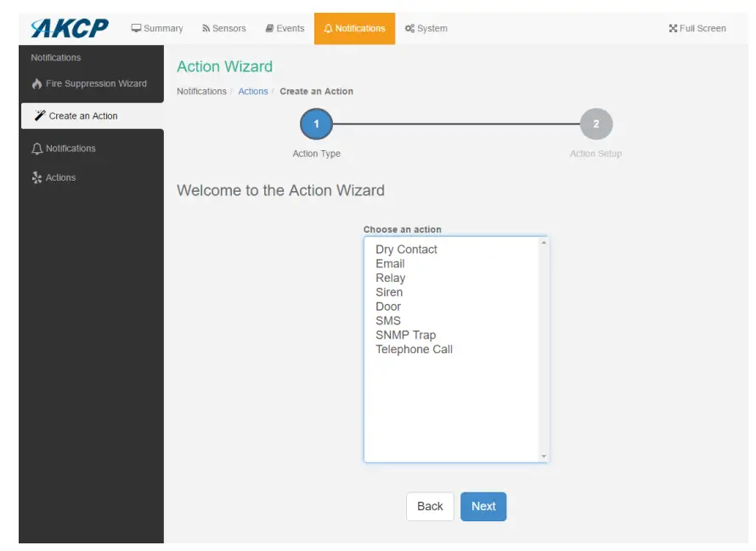Click step 2 Action Setup circle
The width and height of the screenshot is (756, 551).
[x=596, y=124]
